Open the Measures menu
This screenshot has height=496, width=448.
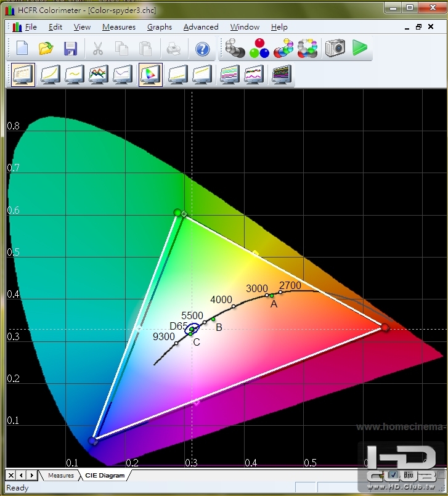(x=119, y=27)
